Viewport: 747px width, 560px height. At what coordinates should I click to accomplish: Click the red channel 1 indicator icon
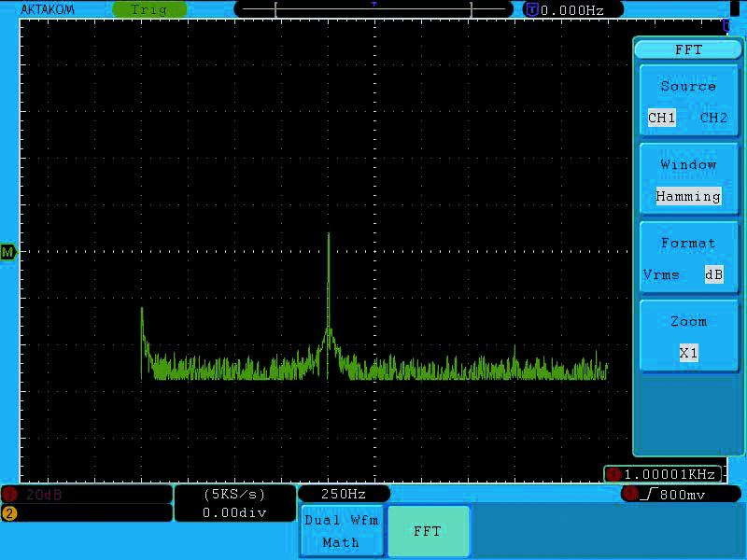pos(9,495)
